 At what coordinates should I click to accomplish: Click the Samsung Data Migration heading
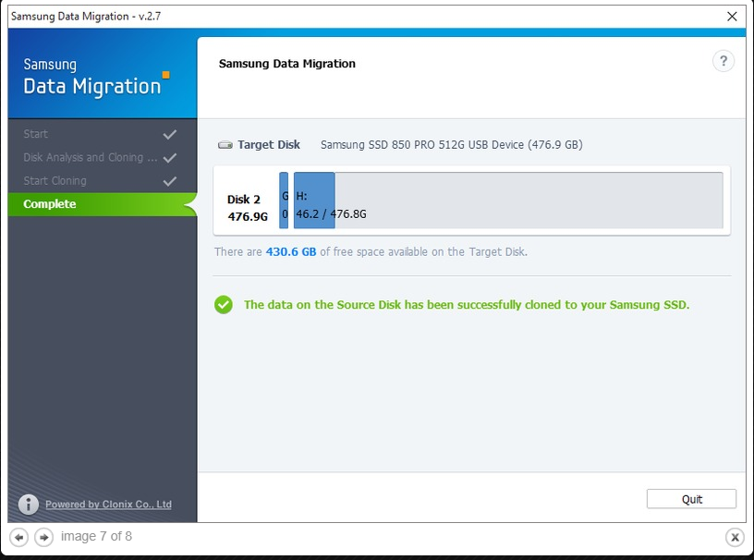point(287,64)
